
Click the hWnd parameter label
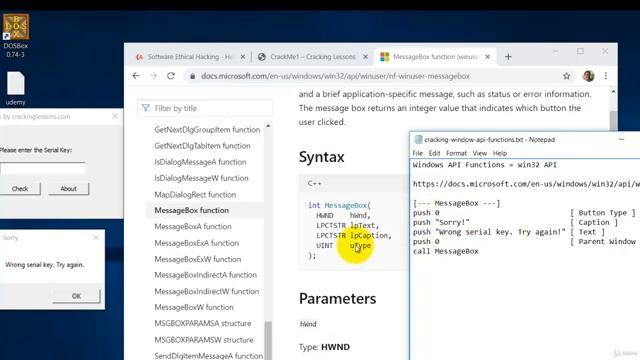coord(308,324)
